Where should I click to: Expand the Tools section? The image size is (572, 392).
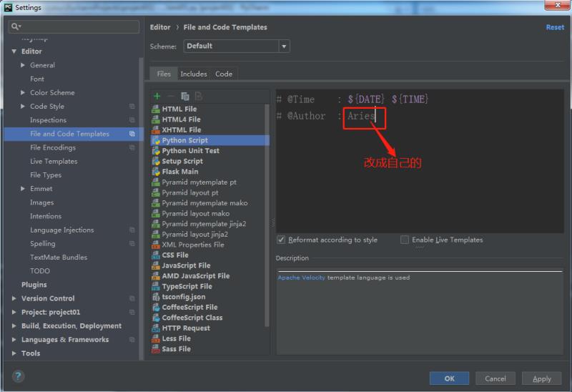14,353
